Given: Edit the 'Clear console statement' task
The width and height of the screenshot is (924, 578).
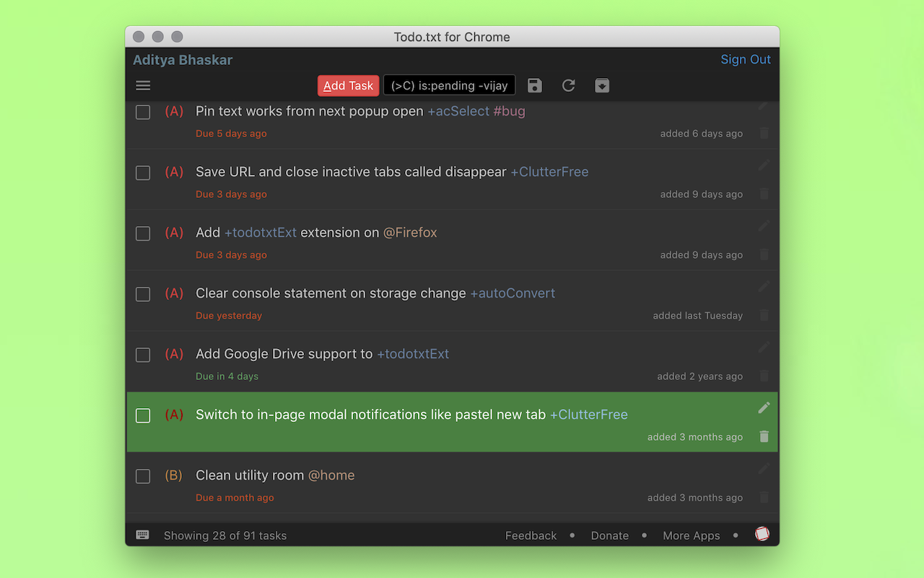Looking at the screenshot, I should coord(764,286).
